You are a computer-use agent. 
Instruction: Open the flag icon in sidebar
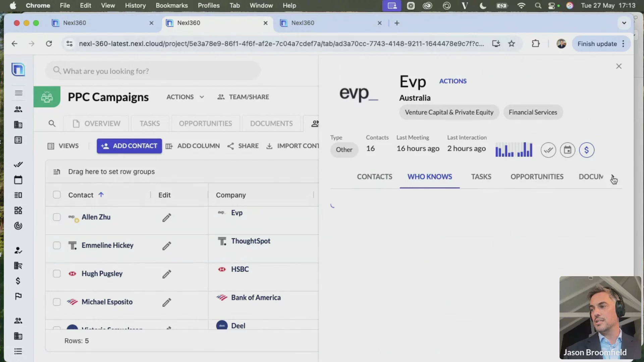pyautogui.click(x=18, y=296)
